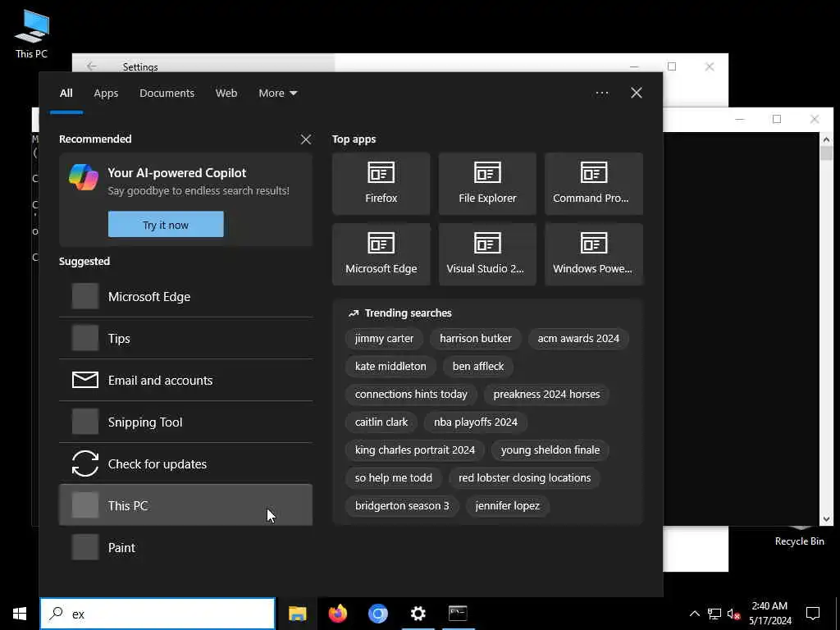Open Microsoft Edge tile in Top apps
The width and height of the screenshot is (840, 630).
click(381, 254)
